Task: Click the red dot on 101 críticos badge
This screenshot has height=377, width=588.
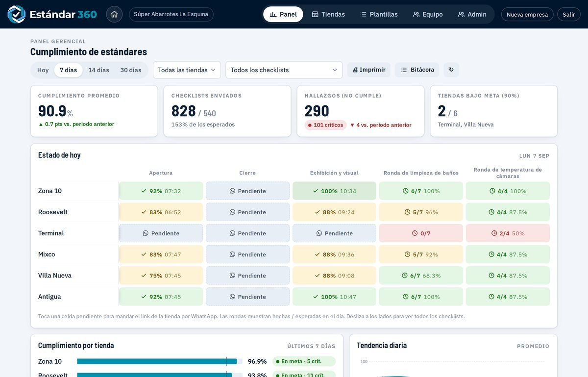Action: tap(310, 125)
